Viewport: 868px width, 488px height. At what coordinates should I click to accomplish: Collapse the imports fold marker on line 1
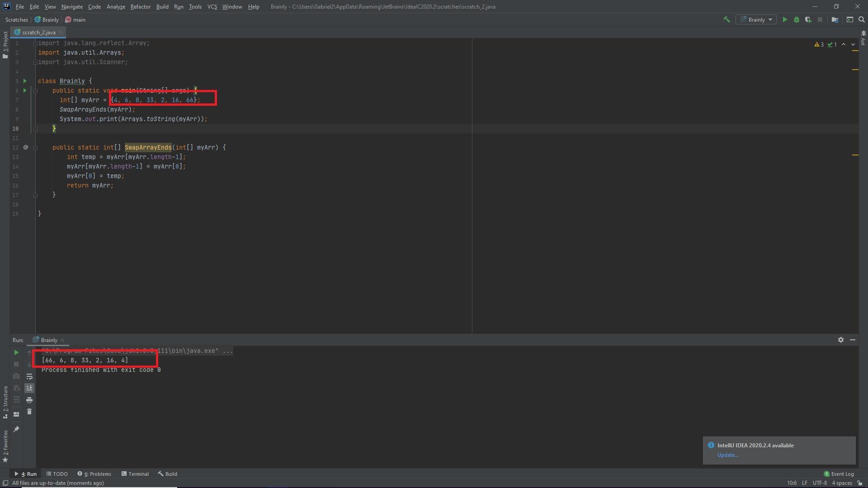click(x=35, y=43)
